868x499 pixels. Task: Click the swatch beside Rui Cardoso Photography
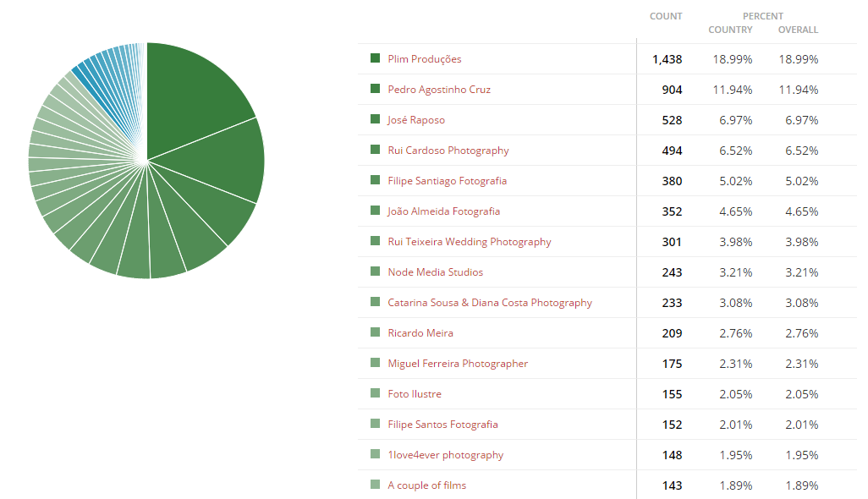click(x=376, y=150)
